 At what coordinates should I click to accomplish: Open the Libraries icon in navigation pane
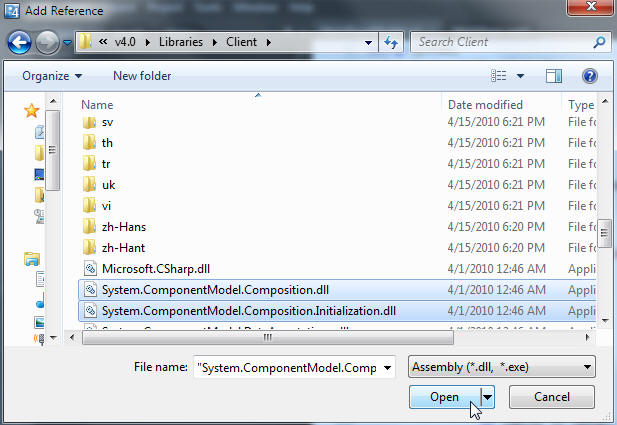31,259
